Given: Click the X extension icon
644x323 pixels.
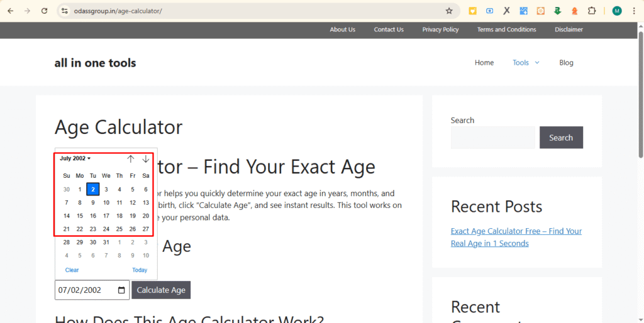Looking at the screenshot, I should pyautogui.click(x=507, y=11).
